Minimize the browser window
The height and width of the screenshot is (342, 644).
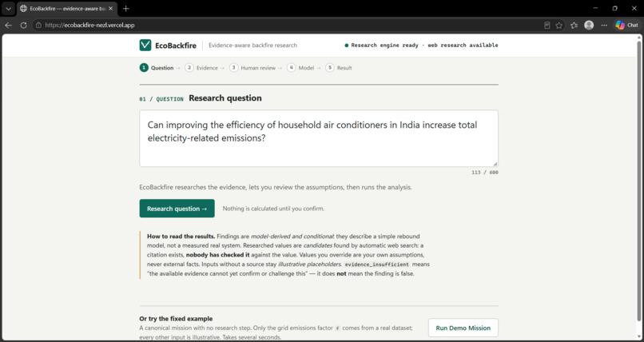[x=596, y=8]
